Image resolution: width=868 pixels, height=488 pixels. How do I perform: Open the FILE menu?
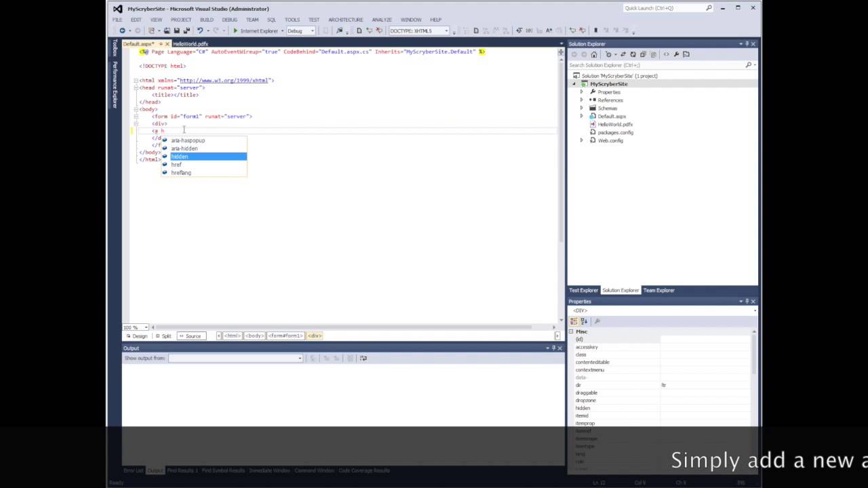pyautogui.click(x=117, y=20)
